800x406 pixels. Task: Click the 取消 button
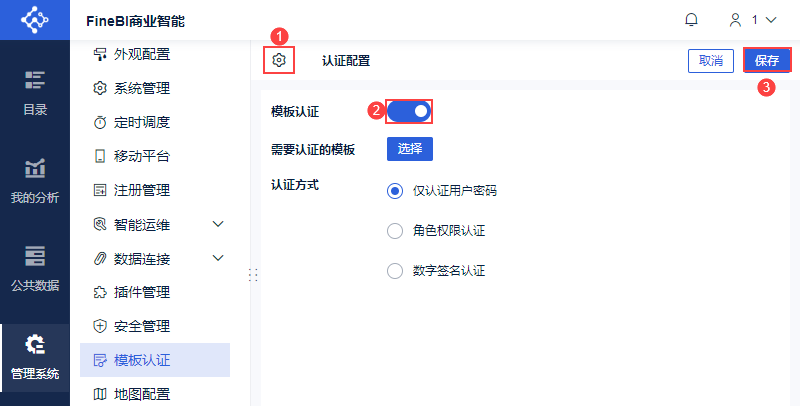click(711, 61)
